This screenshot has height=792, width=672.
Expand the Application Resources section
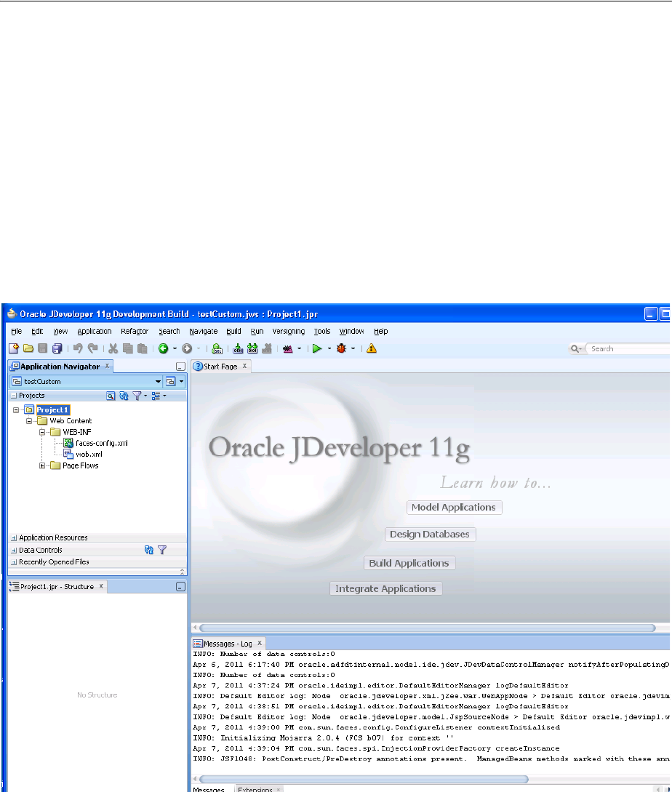pyautogui.click(x=14, y=538)
